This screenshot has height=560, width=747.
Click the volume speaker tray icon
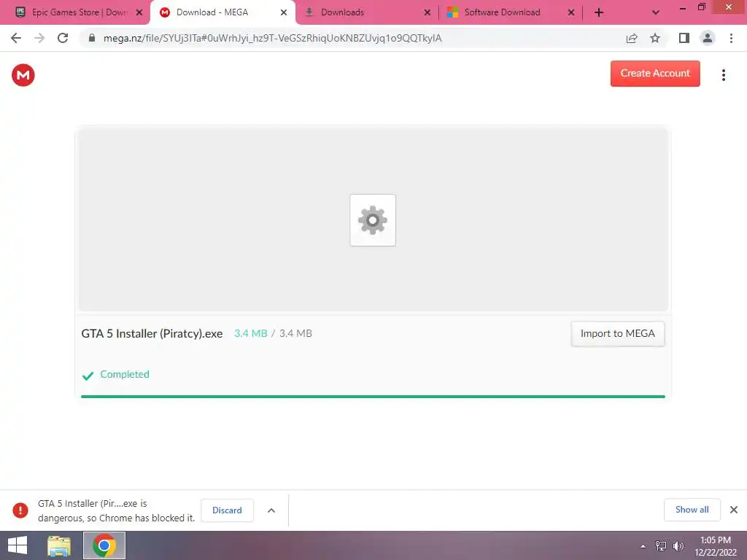coord(678,546)
